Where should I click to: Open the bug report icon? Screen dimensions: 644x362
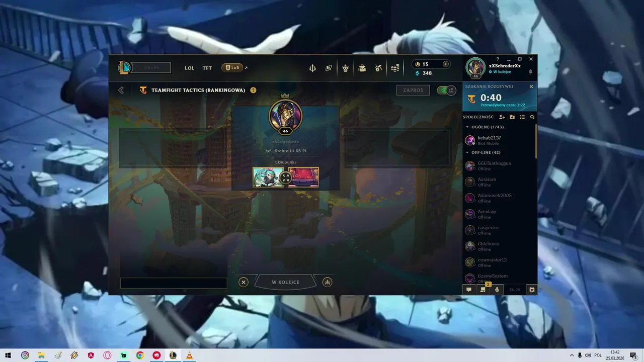tap(532, 289)
